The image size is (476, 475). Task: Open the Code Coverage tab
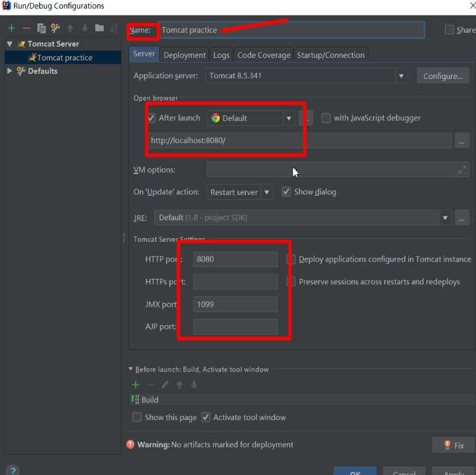click(x=264, y=55)
